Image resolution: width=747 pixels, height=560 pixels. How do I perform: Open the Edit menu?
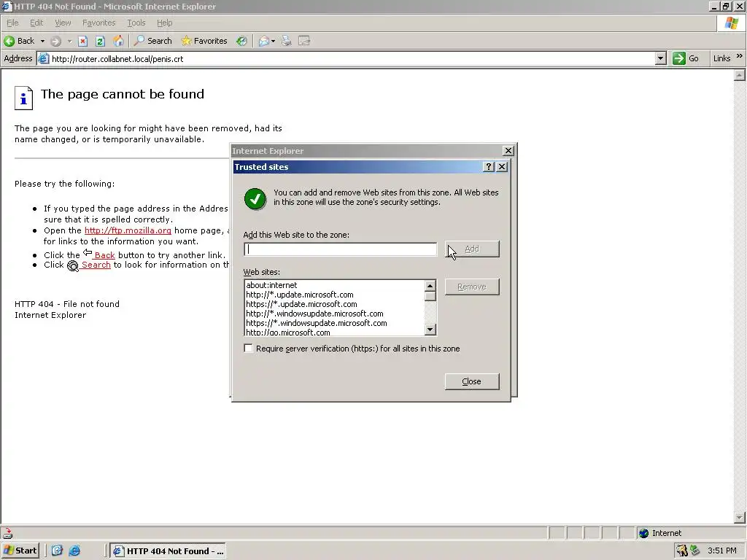(x=36, y=23)
